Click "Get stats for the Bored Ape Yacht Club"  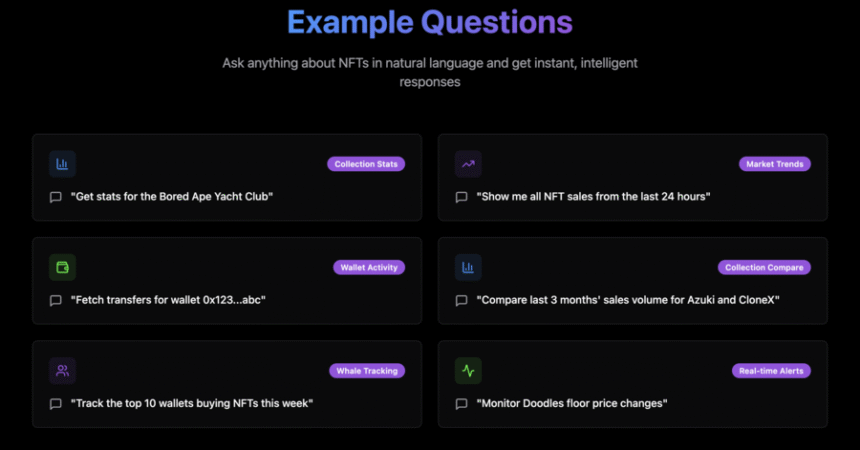[172, 196]
